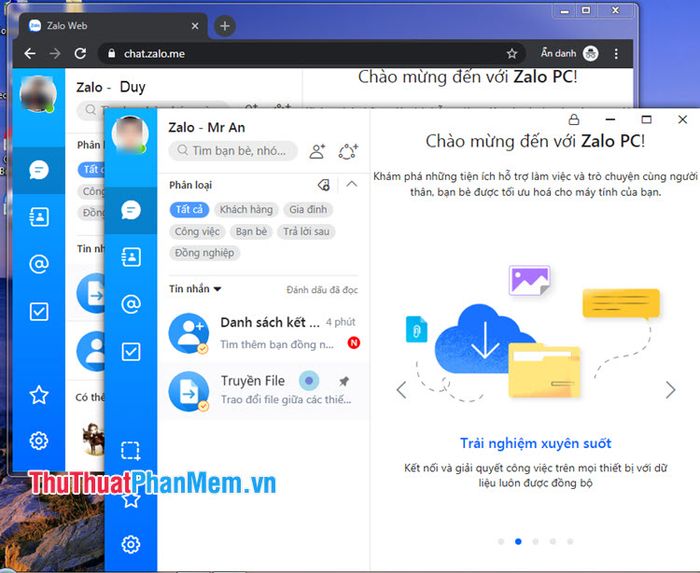Viewport: 700px width, 573px height.
Task: Click Đánh dấu đã đọc link
Action: (x=322, y=290)
